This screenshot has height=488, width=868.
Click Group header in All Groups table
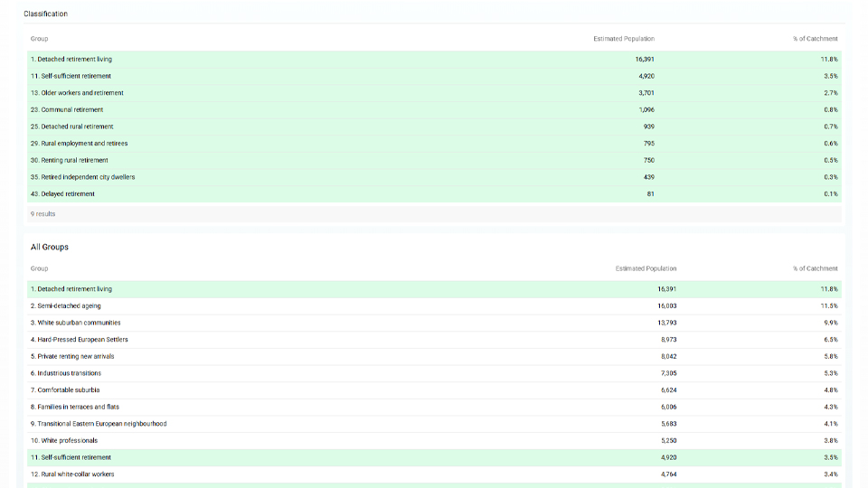40,268
